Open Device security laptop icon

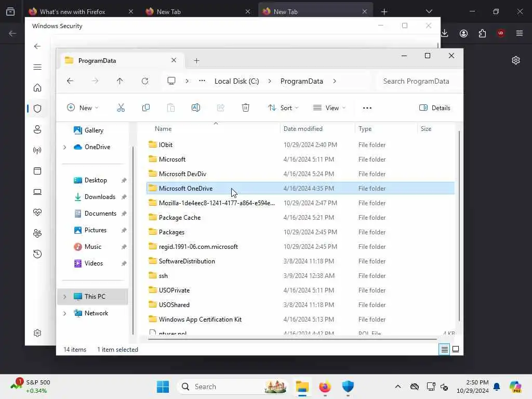tap(37, 192)
